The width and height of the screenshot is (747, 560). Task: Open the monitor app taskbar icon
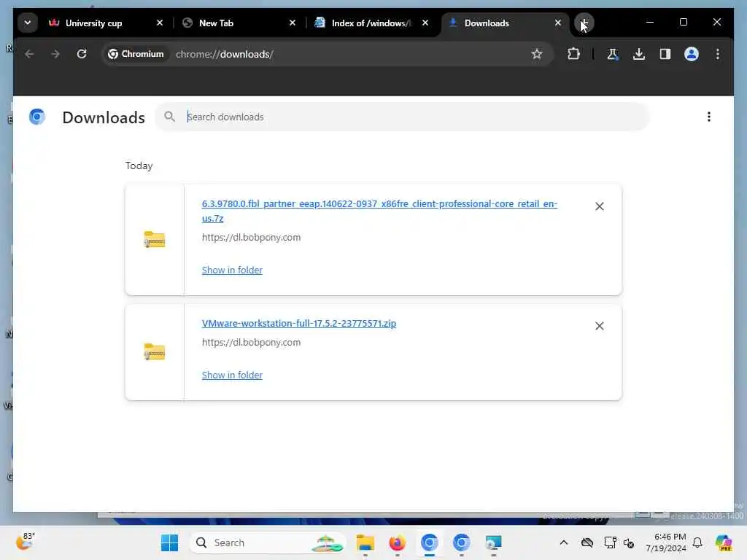pyautogui.click(x=493, y=542)
